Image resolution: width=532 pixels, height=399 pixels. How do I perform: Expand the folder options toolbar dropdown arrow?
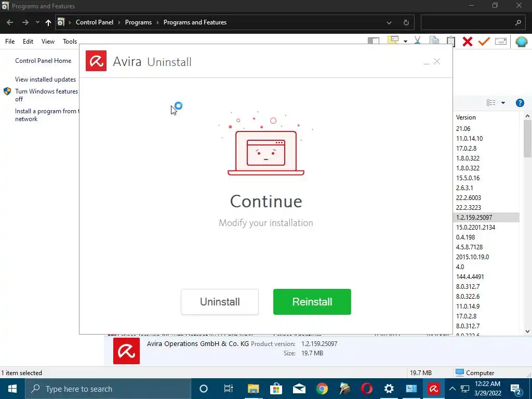tap(405, 42)
